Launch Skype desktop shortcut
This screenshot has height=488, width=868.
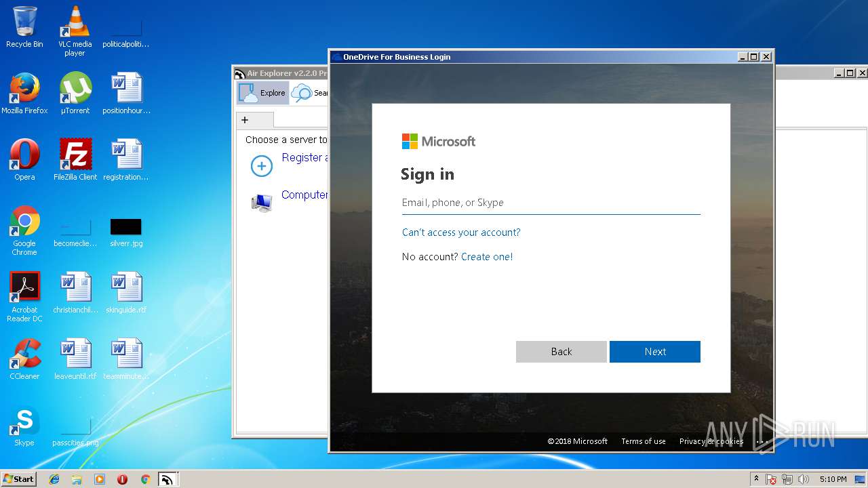(x=24, y=426)
